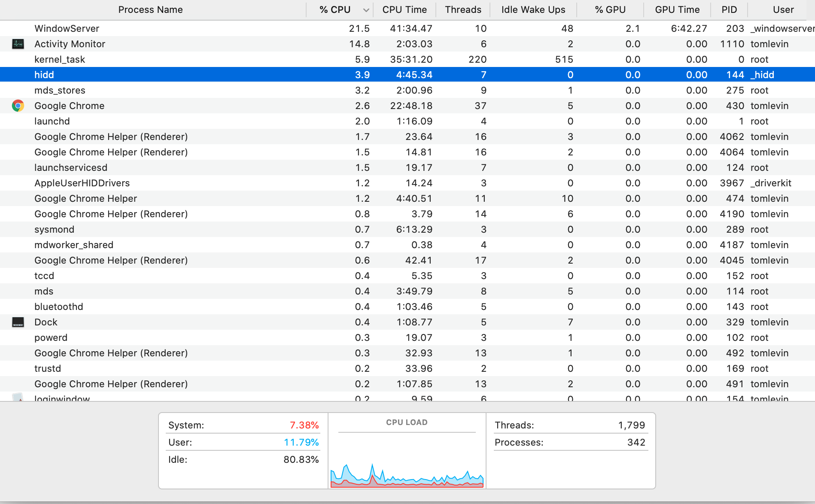Viewport: 815px width, 504px height.
Task: Select the kernel_task process
Action: [x=60, y=59]
